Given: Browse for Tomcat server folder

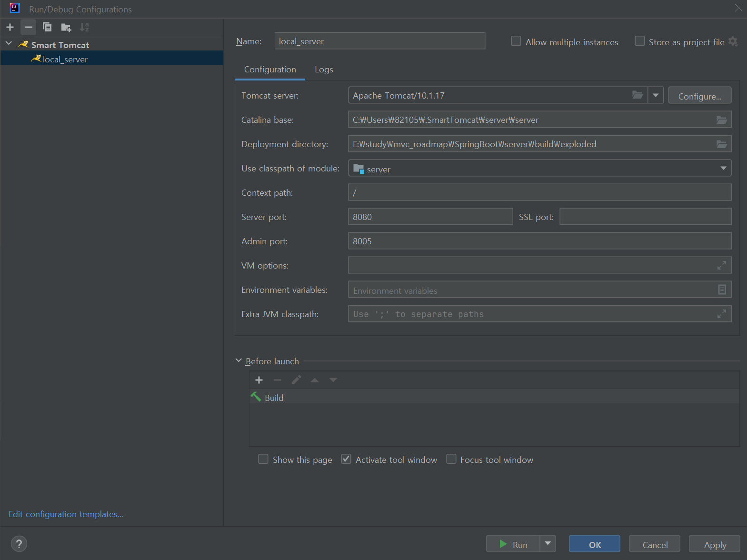Looking at the screenshot, I should pos(637,95).
